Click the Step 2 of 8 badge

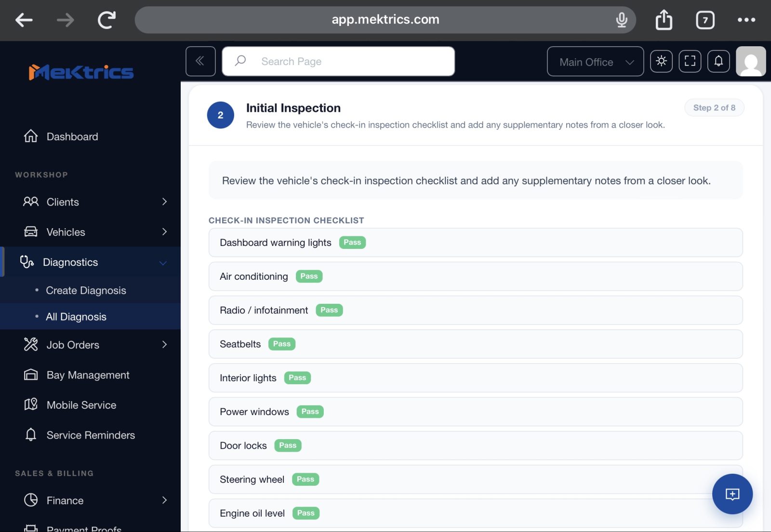click(714, 108)
